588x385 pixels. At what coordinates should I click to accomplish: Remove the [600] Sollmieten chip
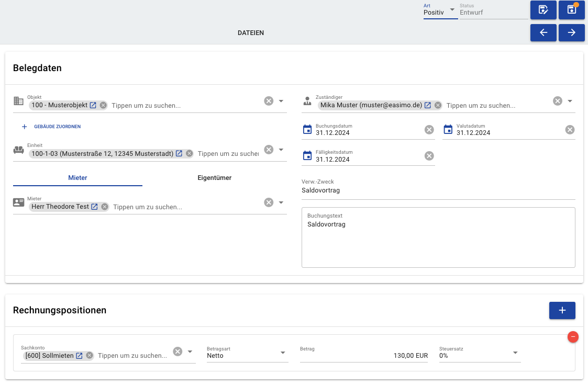(89, 355)
